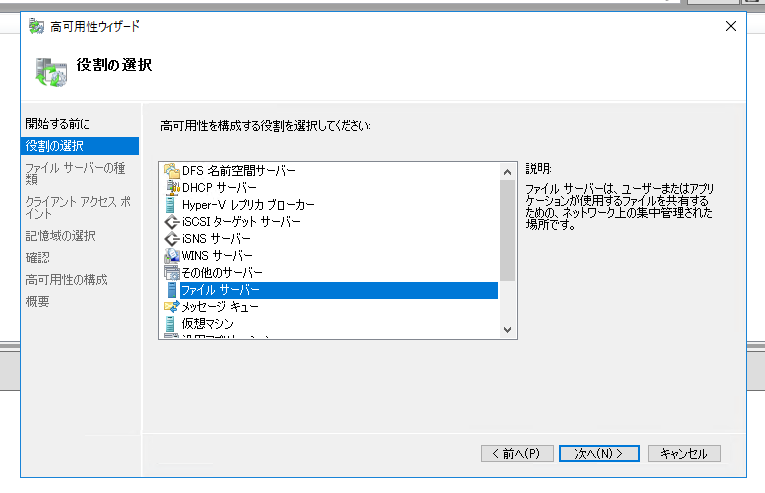Image resolution: width=765 pixels, height=493 pixels.
Task: Go to the 開始する前に step
Action: click(58, 124)
